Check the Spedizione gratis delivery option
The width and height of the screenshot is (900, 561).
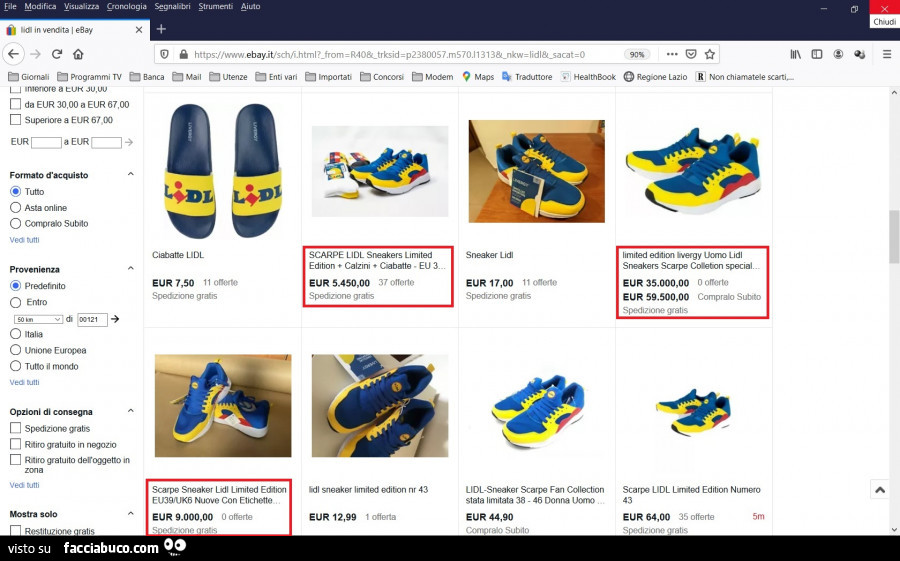(15, 428)
